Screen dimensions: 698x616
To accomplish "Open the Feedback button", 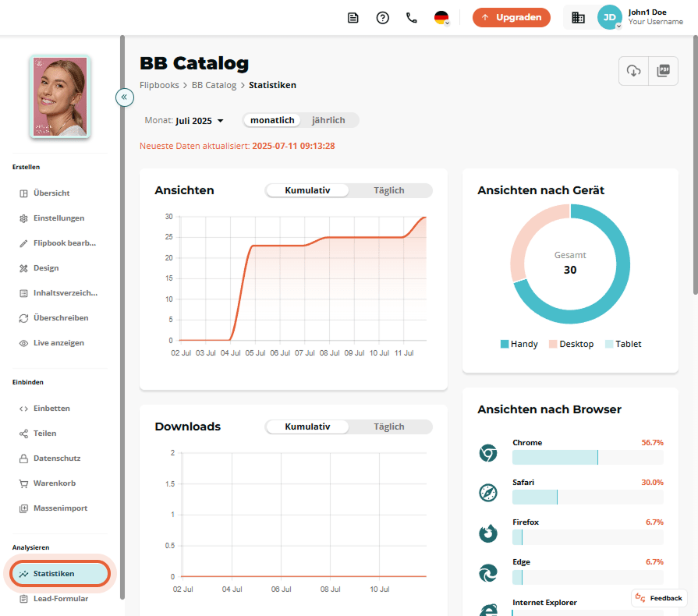I will (x=659, y=598).
